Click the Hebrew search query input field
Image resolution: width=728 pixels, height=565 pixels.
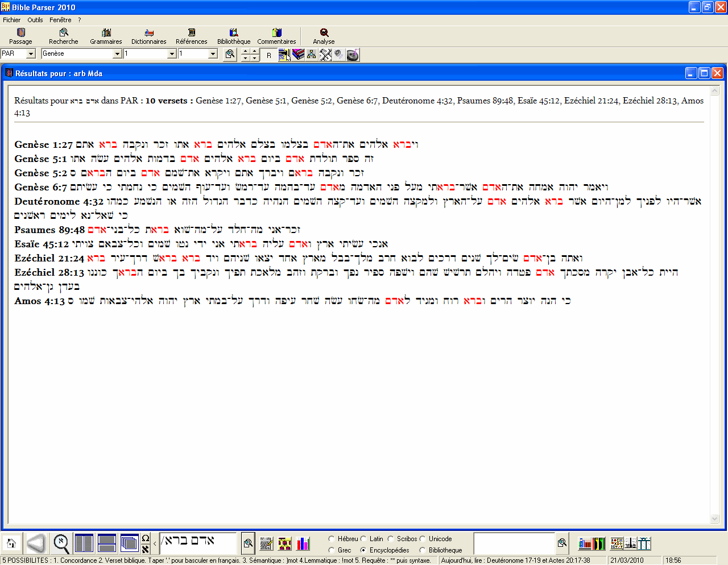198,543
